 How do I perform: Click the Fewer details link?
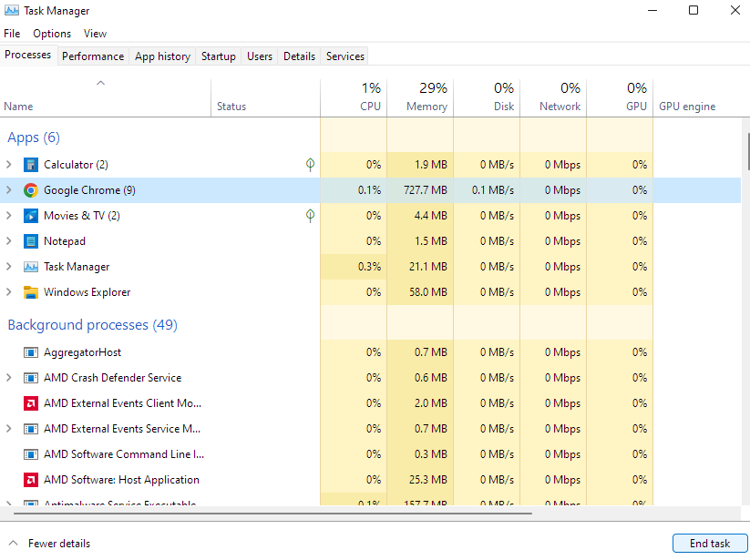(59, 544)
